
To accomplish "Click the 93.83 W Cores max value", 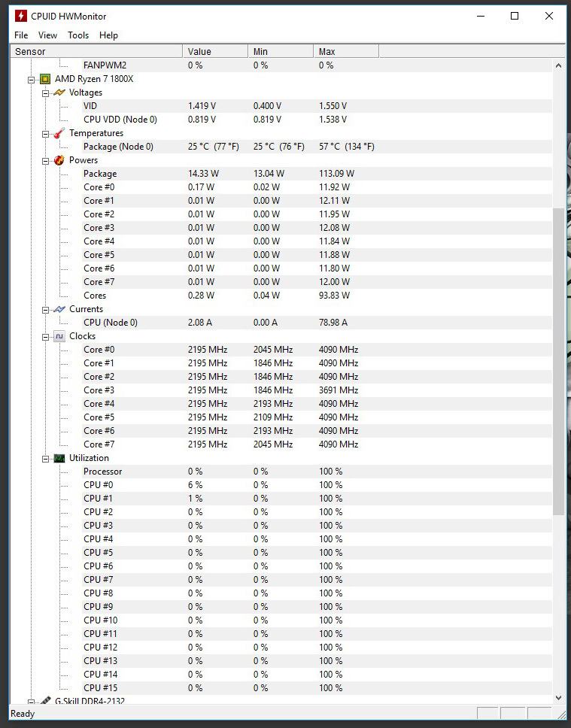I will (335, 296).
